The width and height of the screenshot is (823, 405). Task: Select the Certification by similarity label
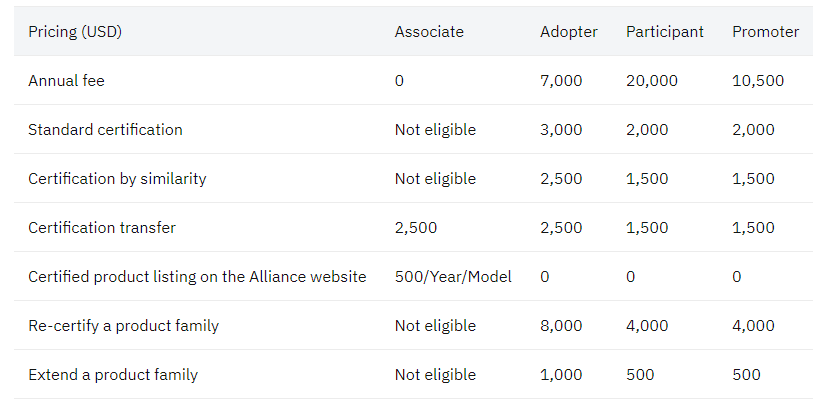point(117,179)
